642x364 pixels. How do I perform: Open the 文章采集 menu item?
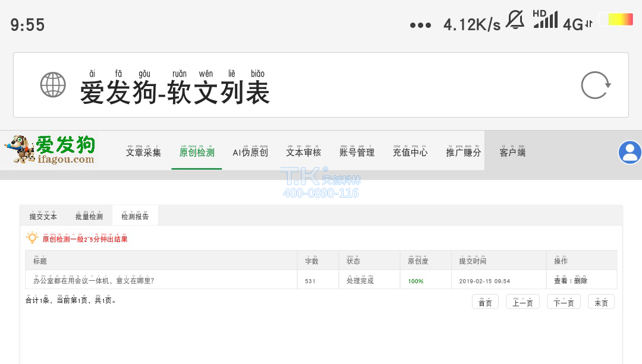(x=143, y=152)
